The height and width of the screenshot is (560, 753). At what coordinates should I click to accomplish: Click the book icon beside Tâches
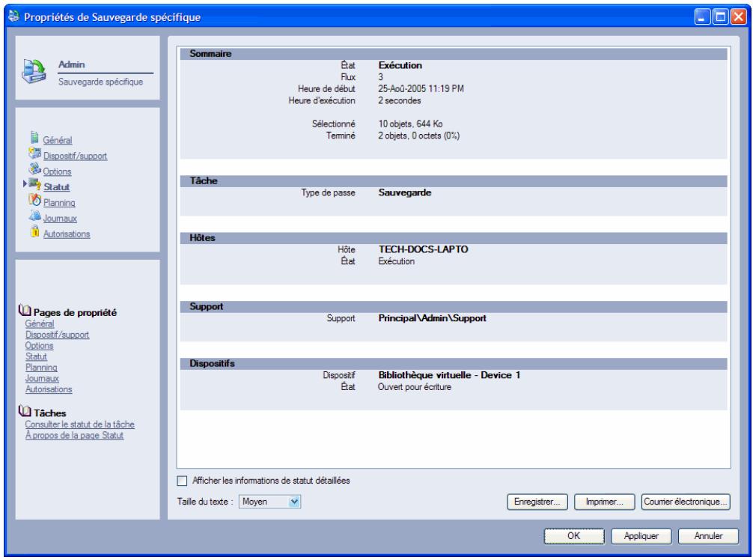[x=25, y=411]
